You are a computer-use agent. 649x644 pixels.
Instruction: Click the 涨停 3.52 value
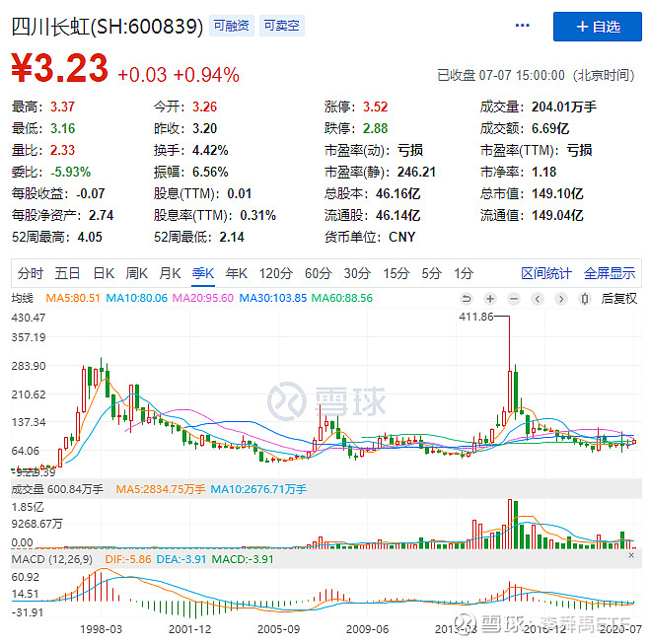376,107
